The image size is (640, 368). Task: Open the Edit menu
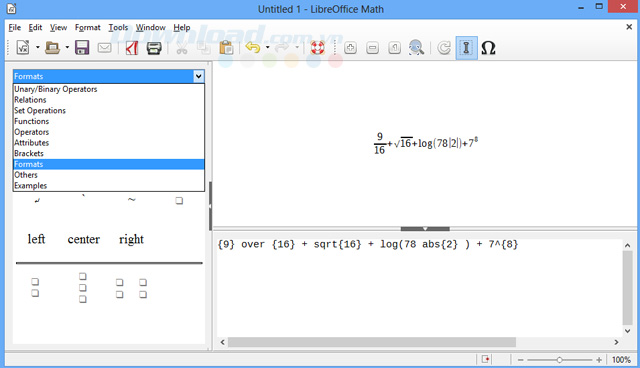coord(35,27)
